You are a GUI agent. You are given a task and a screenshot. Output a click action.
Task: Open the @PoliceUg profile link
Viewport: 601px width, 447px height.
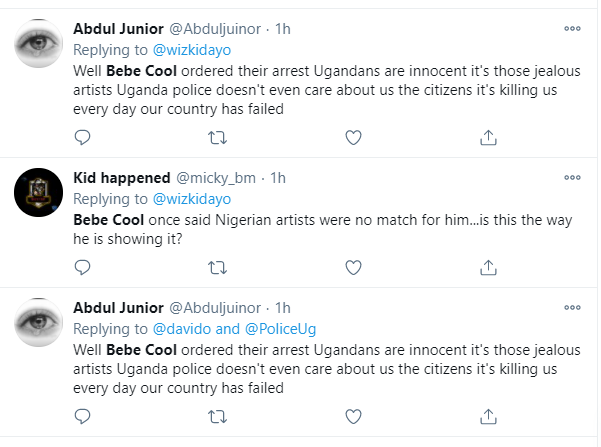click(x=264, y=328)
